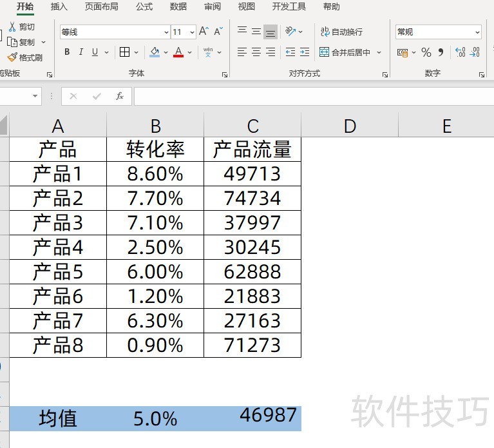Increase decimal places
Image resolution: width=494 pixels, height=448 pixels.
[x=461, y=52]
